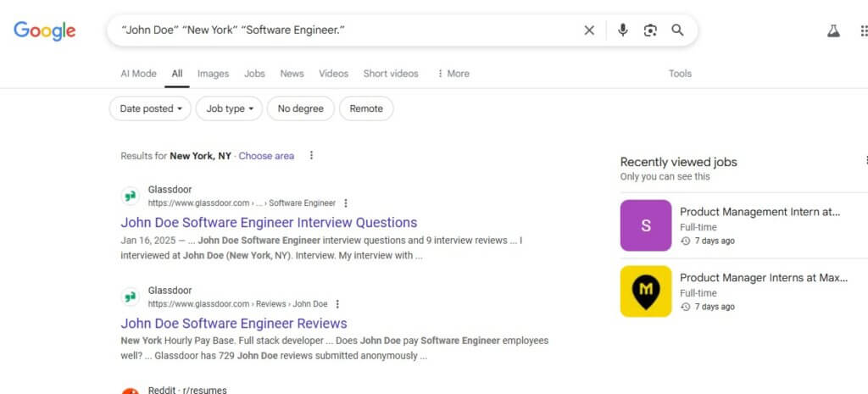This screenshot has height=394, width=868.
Task: Toggle the Remote filter chip
Action: click(366, 108)
